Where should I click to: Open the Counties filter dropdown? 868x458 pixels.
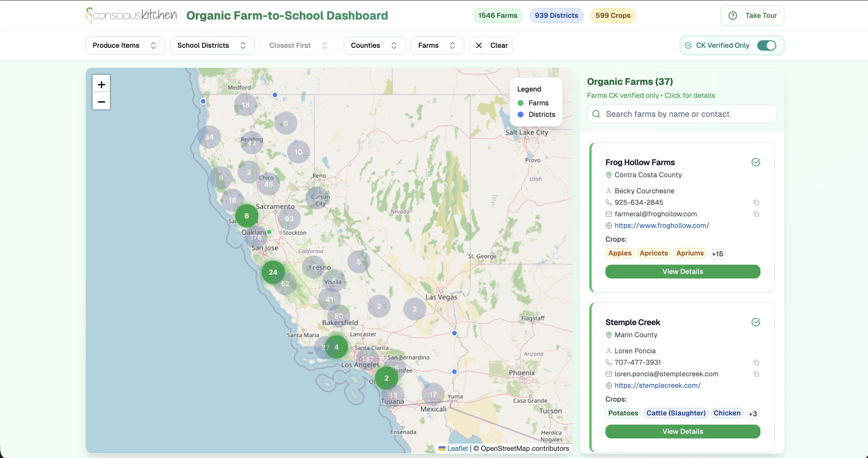(374, 45)
